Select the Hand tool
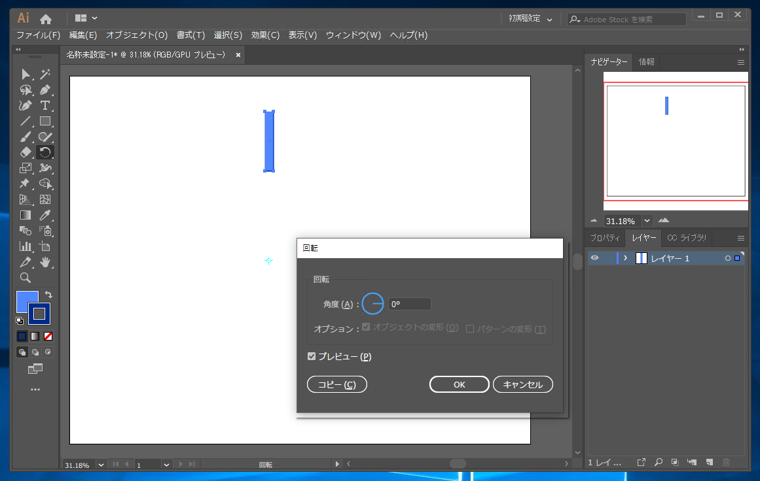 pyautogui.click(x=46, y=262)
